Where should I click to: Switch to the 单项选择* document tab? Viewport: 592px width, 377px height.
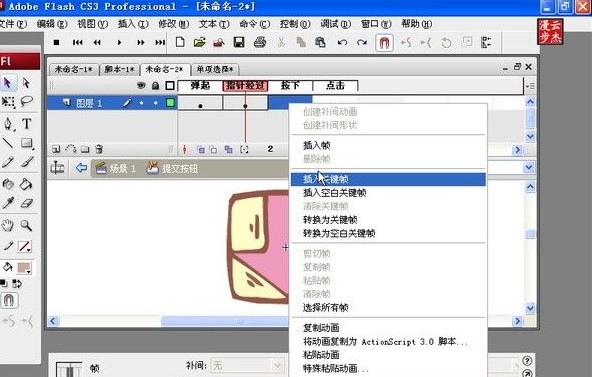coord(215,69)
